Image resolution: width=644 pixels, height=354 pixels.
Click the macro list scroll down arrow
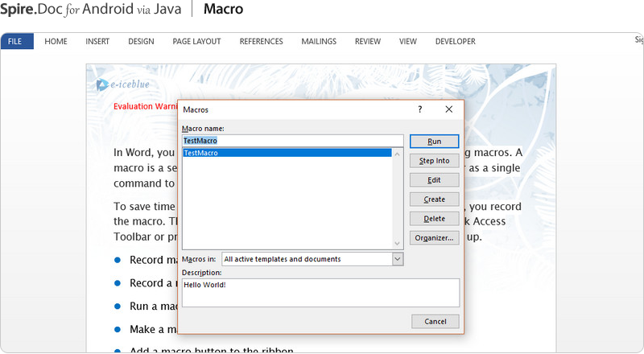(397, 243)
